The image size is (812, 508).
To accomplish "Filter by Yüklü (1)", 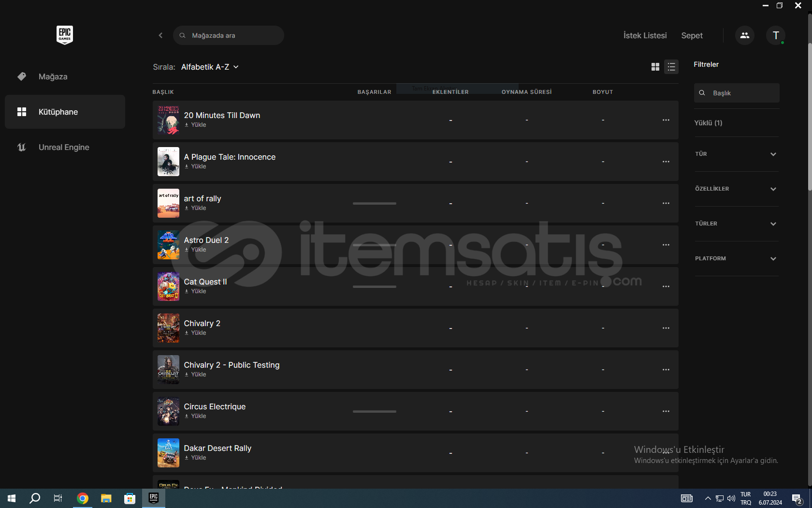I will click(x=708, y=123).
